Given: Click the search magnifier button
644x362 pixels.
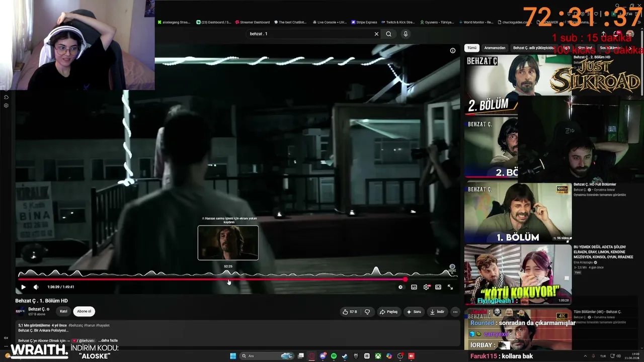Looking at the screenshot, I should coord(388,34).
